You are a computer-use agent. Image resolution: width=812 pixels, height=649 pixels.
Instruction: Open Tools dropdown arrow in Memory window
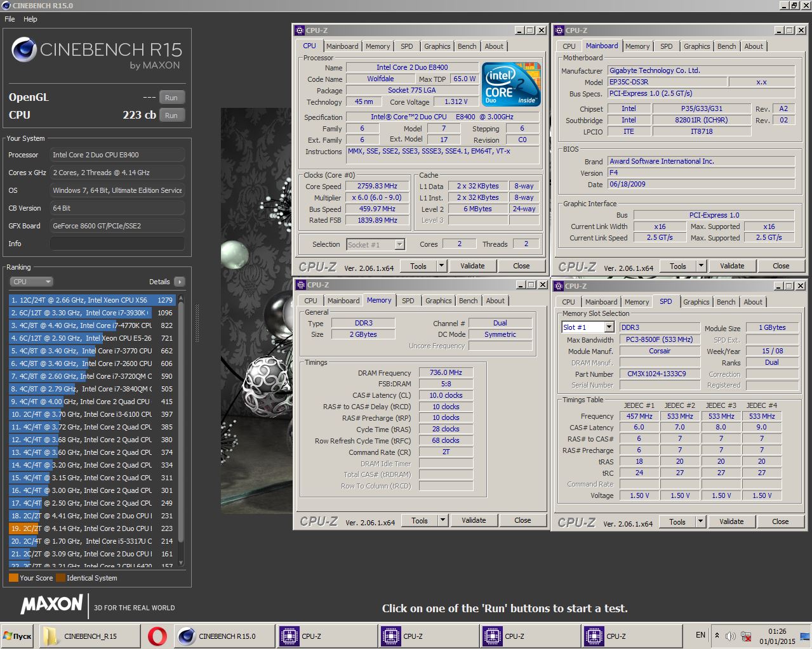[443, 520]
